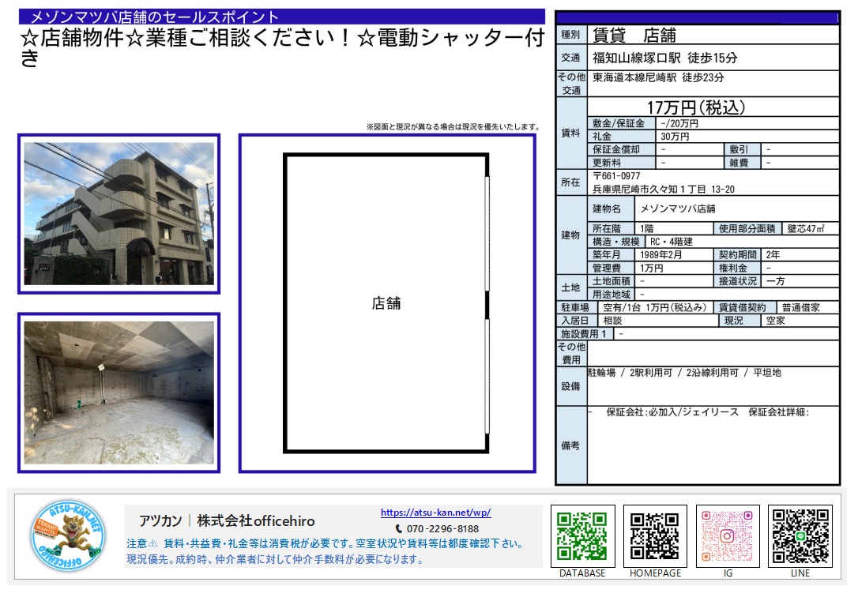Click the Instagram camera icon inside the QR

click(727, 536)
